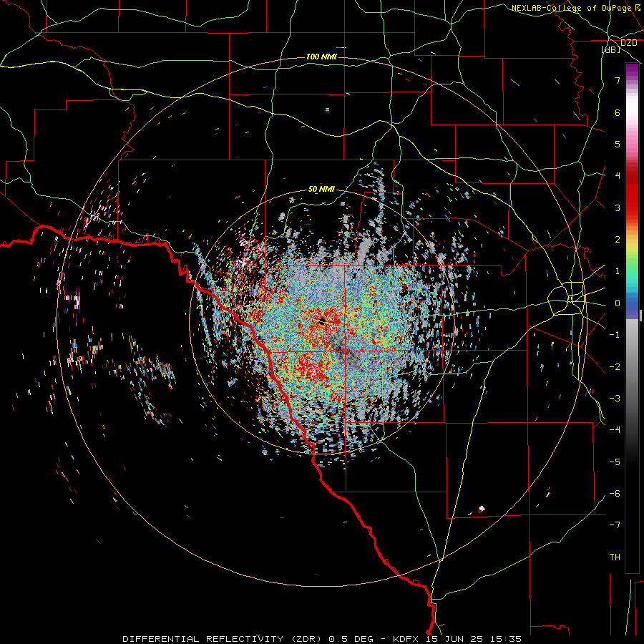Click the -7 dB tick on the color scale
Screen dimensions: 644x644
615,525
